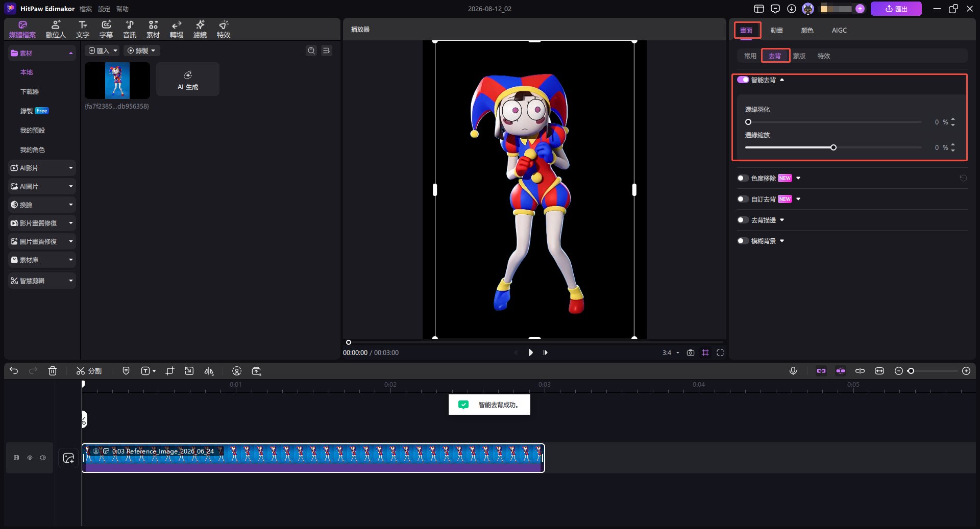The height and width of the screenshot is (529, 980).
Task: Click the 邊緣羽化 slider handle
Action: [x=748, y=122]
